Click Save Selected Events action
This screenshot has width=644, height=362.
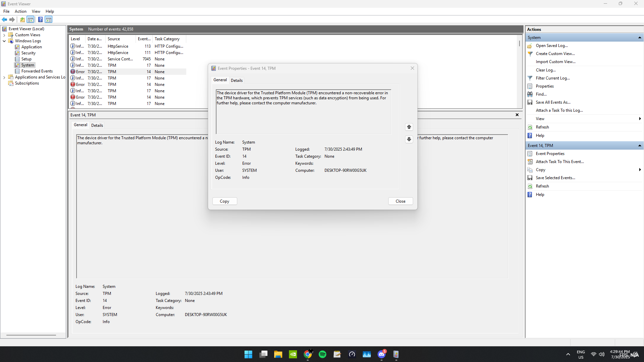(x=555, y=178)
